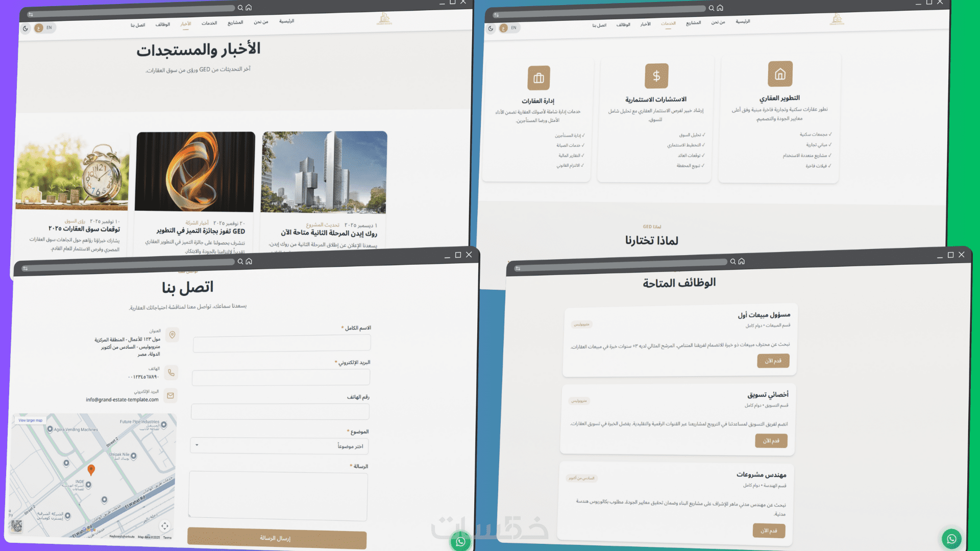
Task: Open site settings icon in contact window address bar
Action: click(x=25, y=268)
